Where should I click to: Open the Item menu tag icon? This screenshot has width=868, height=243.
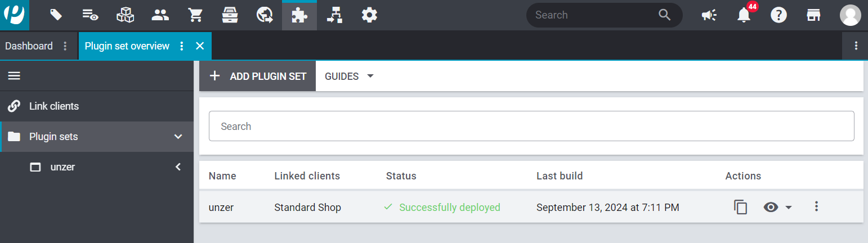click(x=56, y=15)
